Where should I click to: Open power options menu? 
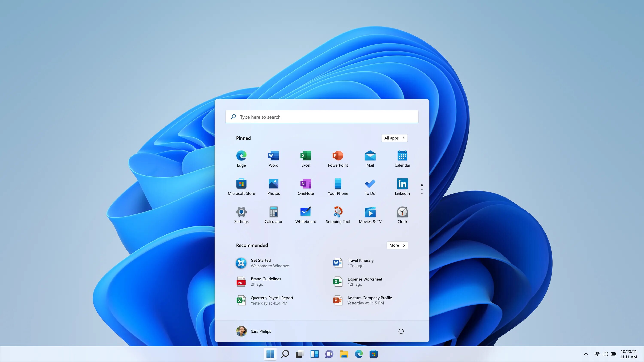click(401, 331)
